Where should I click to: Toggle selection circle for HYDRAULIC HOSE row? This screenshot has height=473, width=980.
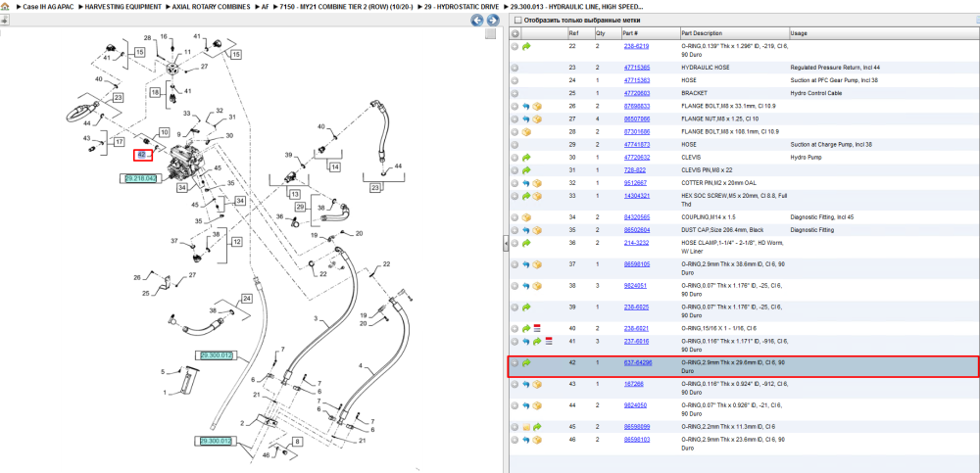515,68
